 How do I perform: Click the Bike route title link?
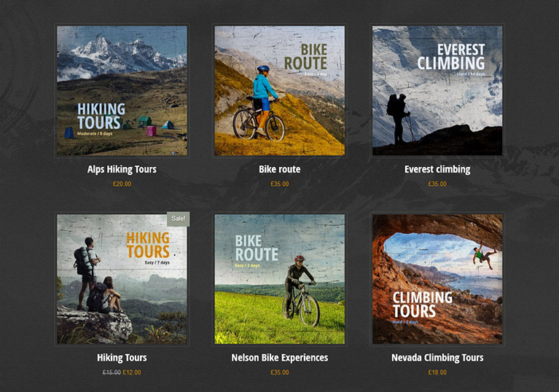pos(280,169)
